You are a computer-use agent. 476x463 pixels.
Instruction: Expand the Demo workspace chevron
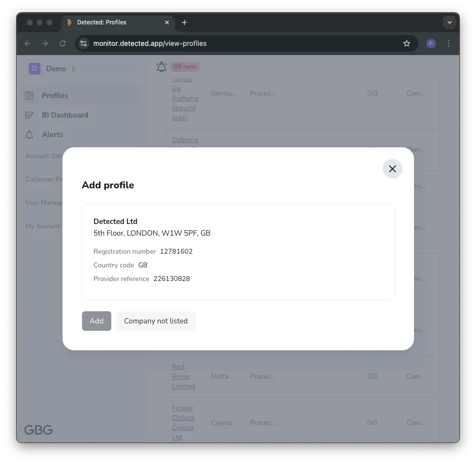[x=73, y=69]
